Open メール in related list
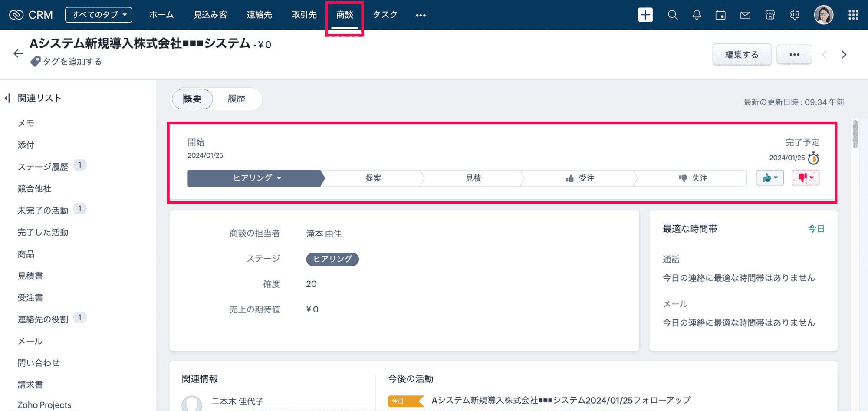The height and width of the screenshot is (411, 868). (x=30, y=341)
